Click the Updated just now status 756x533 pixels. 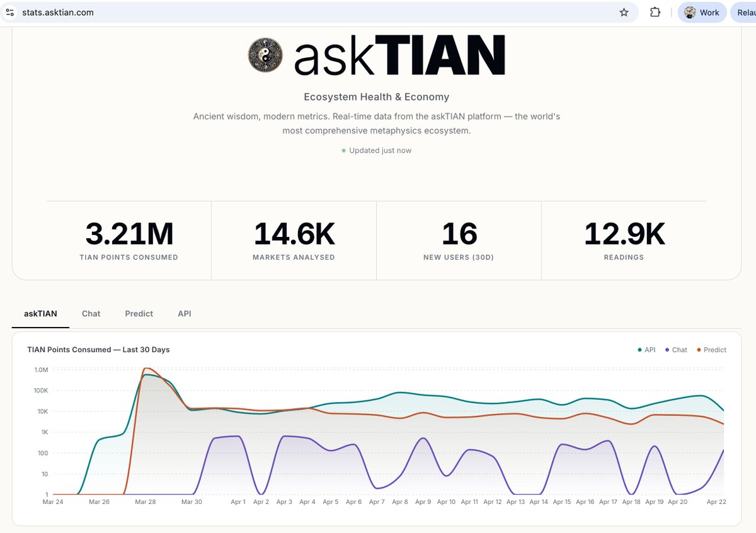pos(377,151)
